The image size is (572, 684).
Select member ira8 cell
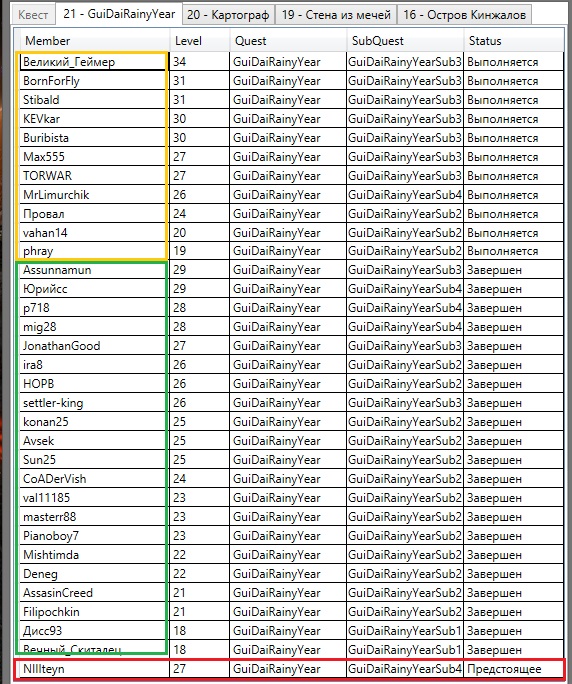click(x=93, y=365)
